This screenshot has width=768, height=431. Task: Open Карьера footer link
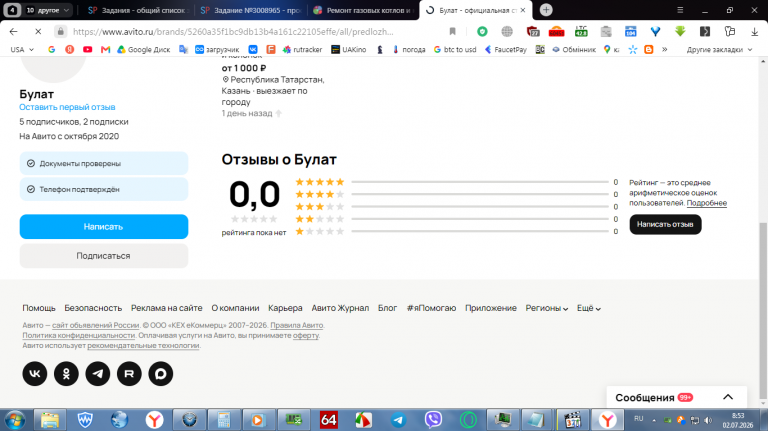(285, 308)
